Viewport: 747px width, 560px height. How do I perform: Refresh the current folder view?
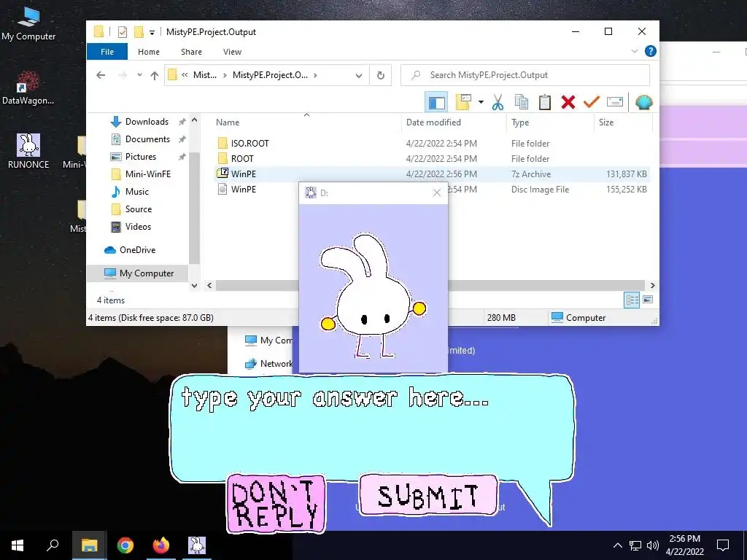click(x=380, y=75)
